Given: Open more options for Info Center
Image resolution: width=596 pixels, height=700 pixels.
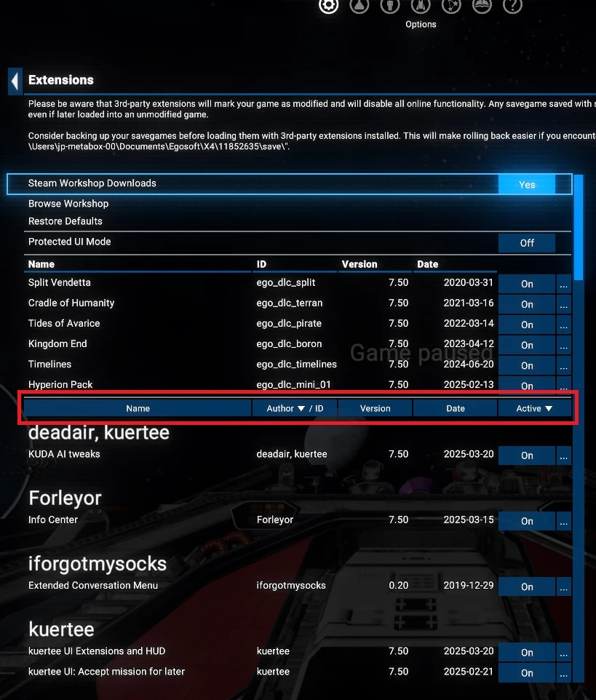Looking at the screenshot, I should tap(564, 522).
